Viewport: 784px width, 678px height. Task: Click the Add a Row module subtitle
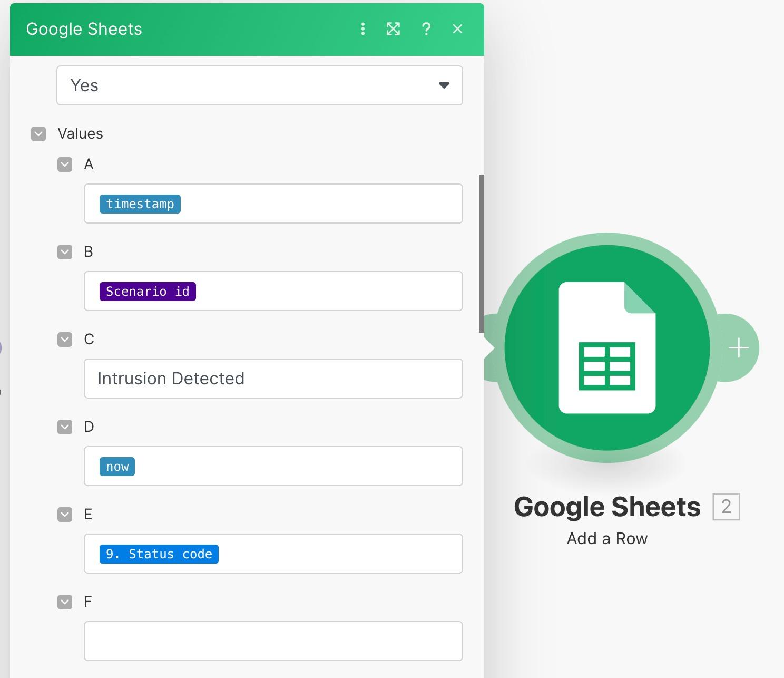607,539
